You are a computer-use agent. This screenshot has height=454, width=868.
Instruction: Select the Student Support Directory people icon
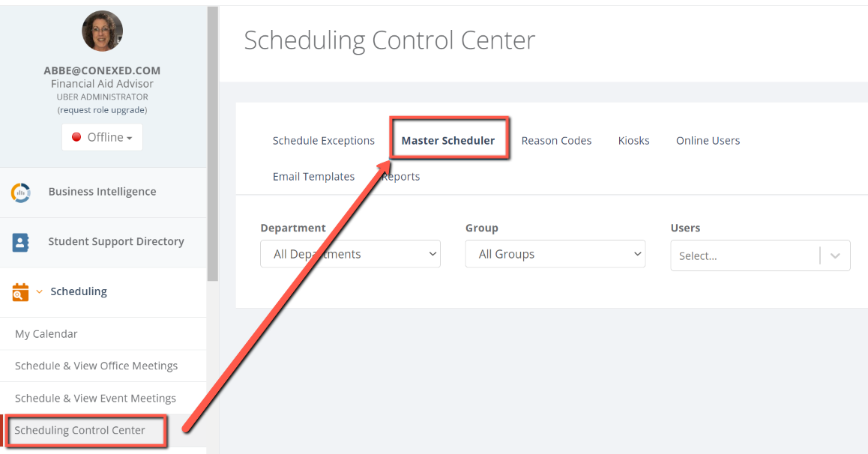click(19, 242)
